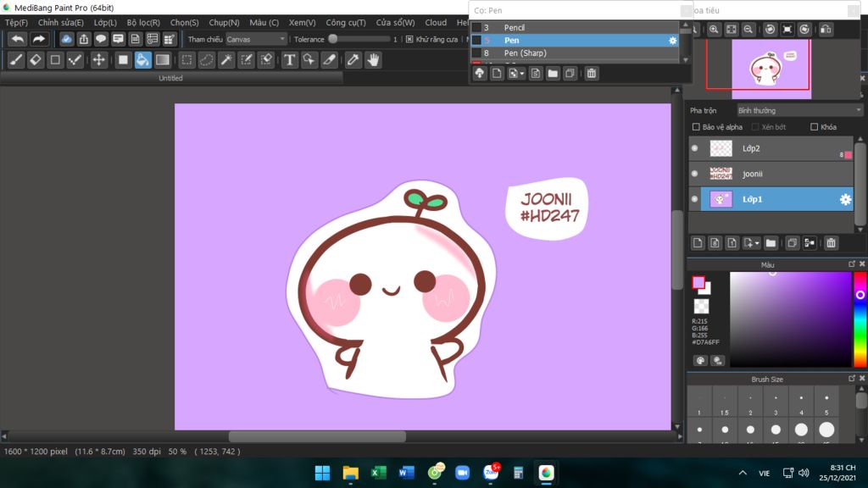This screenshot has height=488, width=868.
Task: Select the Lớp2 layer
Action: (x=771, y=148)
